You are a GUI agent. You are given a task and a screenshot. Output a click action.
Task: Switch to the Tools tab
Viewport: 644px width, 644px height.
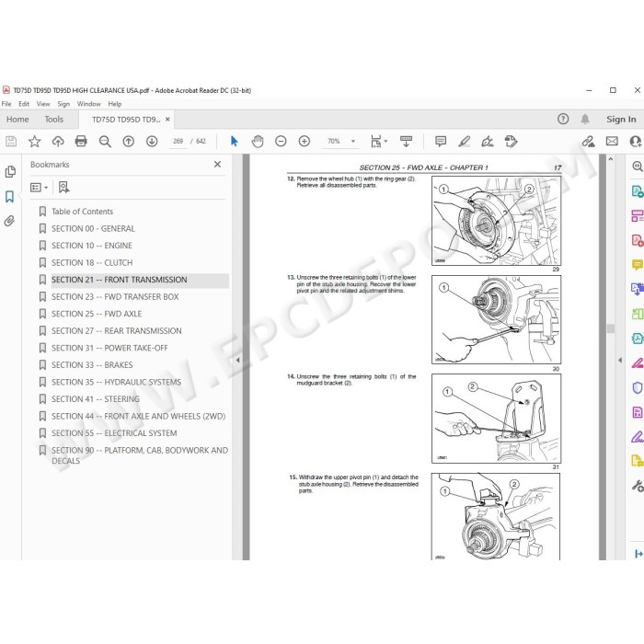point(53,120)
